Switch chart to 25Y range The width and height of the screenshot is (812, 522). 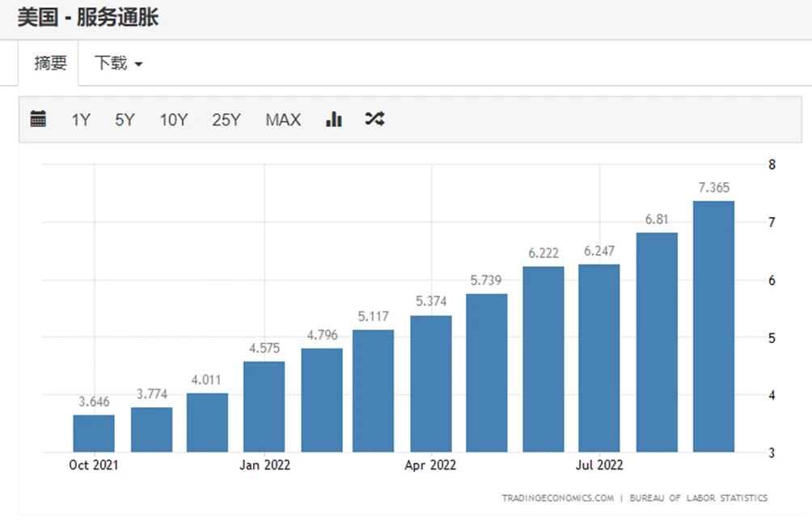pyautogui.click(x=226, y=120)
